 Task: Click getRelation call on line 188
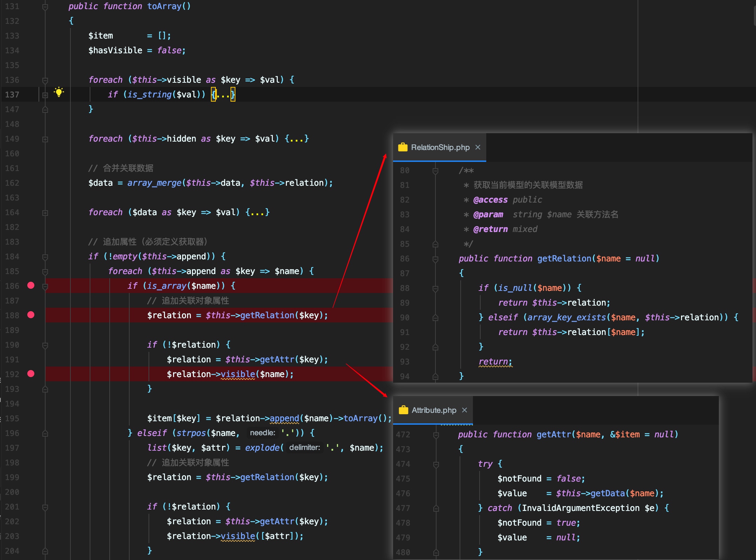(x=267, y=315)
